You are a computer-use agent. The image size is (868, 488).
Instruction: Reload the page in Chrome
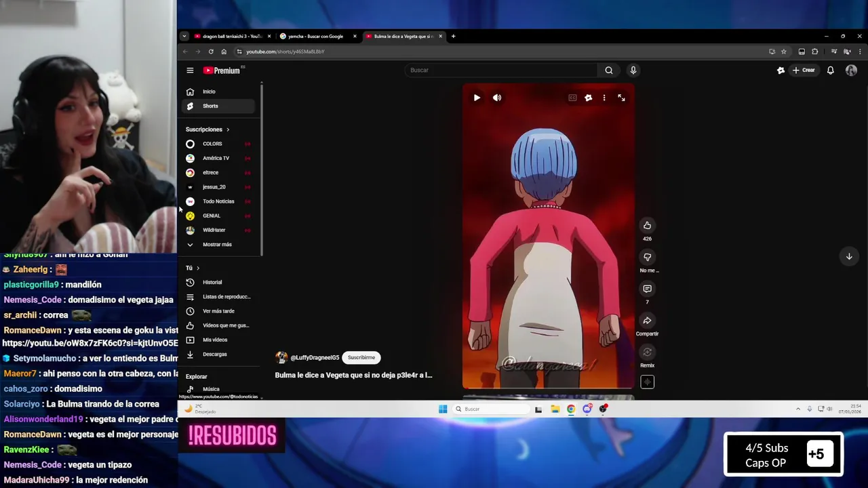pos(211,52)
